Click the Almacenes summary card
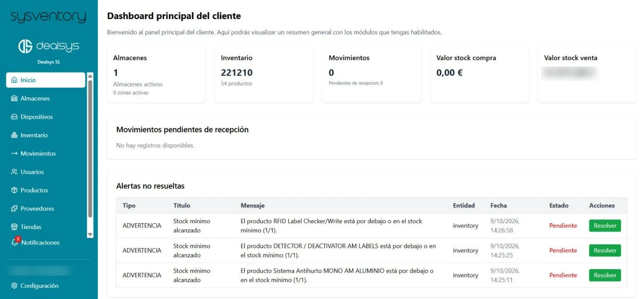Screen dimensions: 644x299 [156, 74]
